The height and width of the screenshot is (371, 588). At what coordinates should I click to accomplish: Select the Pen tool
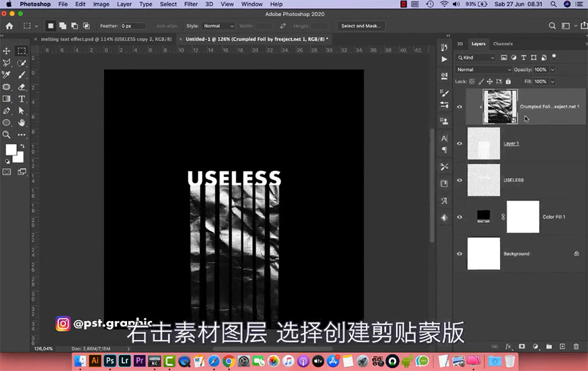click(x=6, y=111)
